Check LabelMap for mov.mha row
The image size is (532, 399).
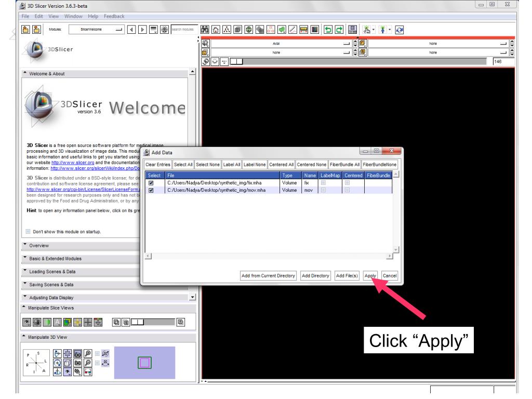click(x=323, y=190)
